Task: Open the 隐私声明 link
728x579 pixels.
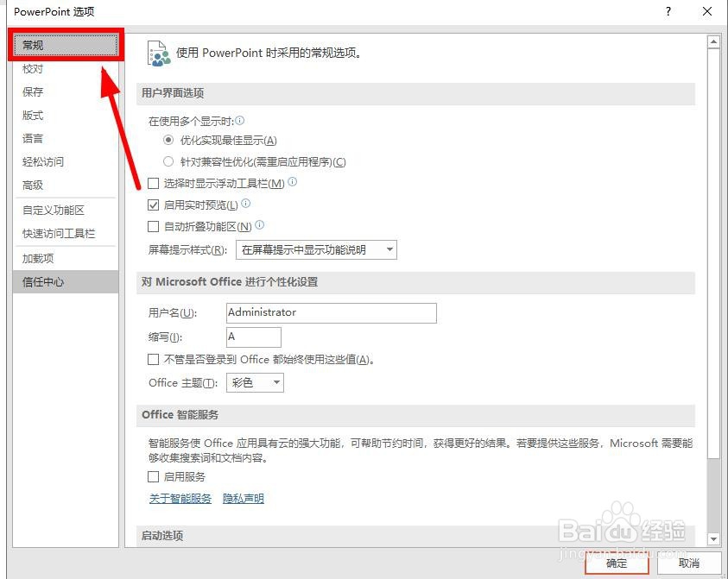Action: click(243, 499)
